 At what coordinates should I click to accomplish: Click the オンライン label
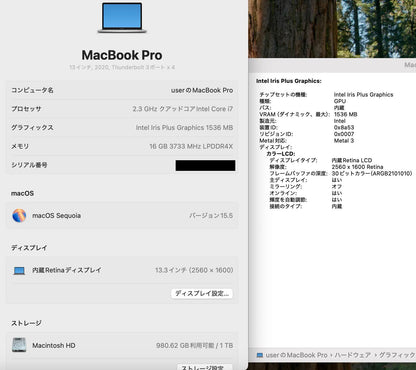283,193
